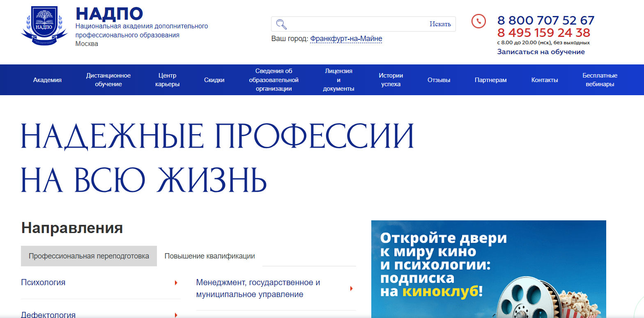644x318 pixels.
Task: Click the НАДПО emblem logo
Action: 44,26
